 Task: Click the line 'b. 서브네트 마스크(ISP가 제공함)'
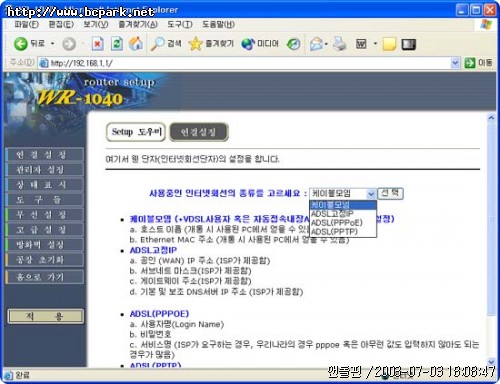click(190, 271)
